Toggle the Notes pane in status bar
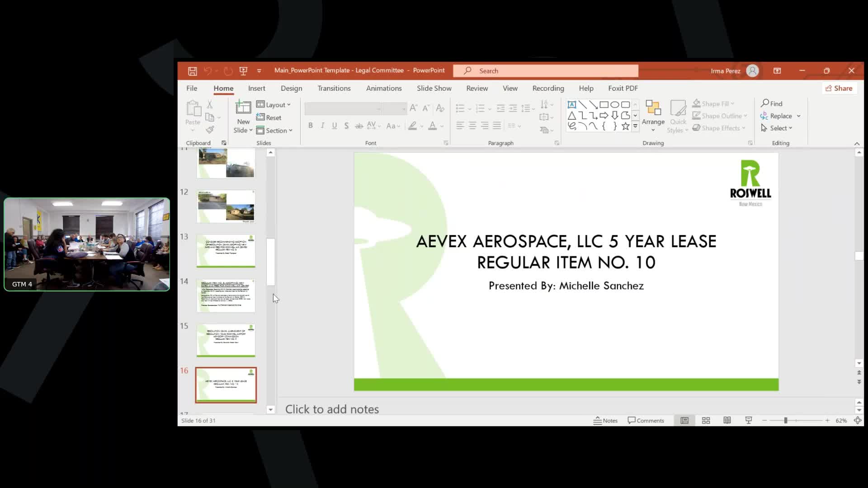Image resolution: width=868 pixels, height=488 pixels. [605, 421]
